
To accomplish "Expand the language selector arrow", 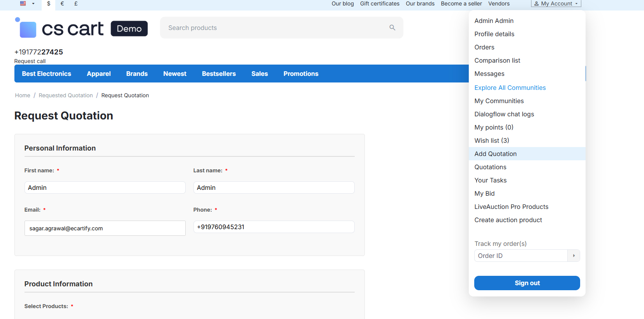I will click(x=33, y=4).
